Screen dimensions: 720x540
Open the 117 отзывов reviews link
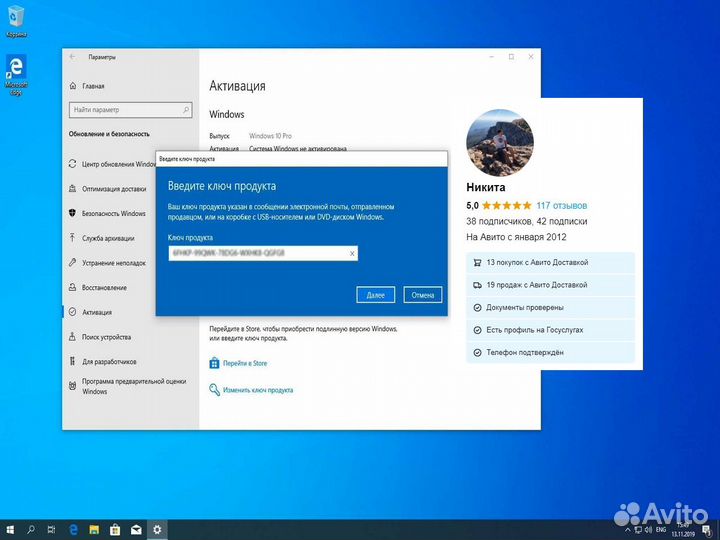pos(562,206)
